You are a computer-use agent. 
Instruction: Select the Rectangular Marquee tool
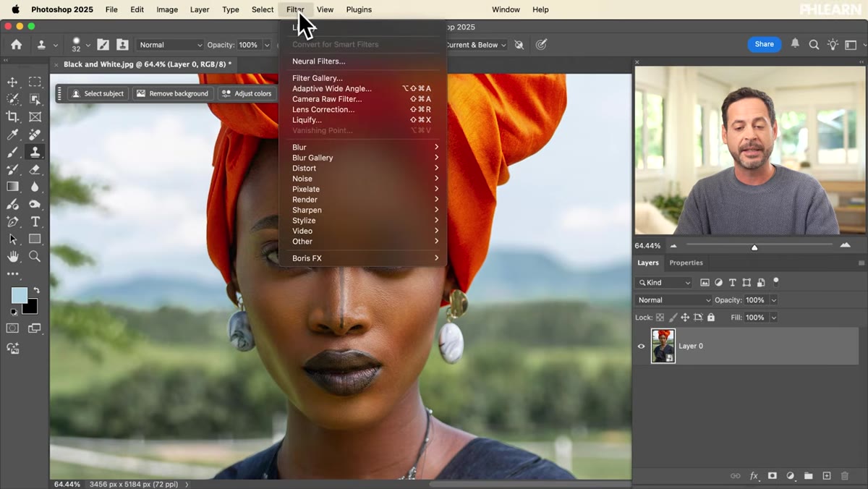click(x=35, y=82)
